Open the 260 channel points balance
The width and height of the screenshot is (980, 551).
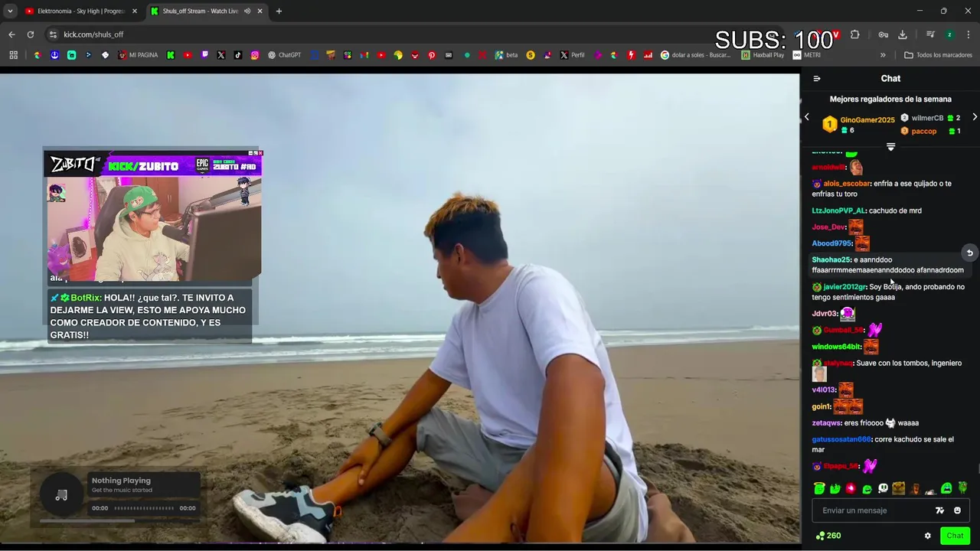(828, 536)
